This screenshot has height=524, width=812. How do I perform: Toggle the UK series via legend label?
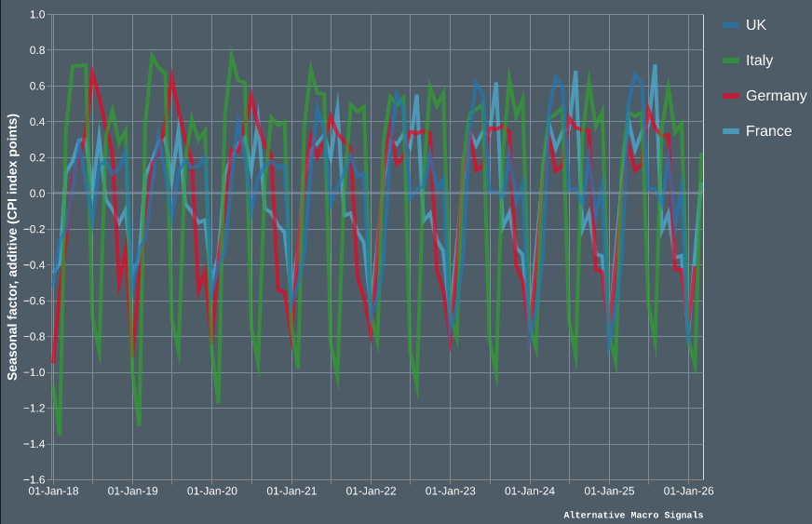tap(756, 25)
